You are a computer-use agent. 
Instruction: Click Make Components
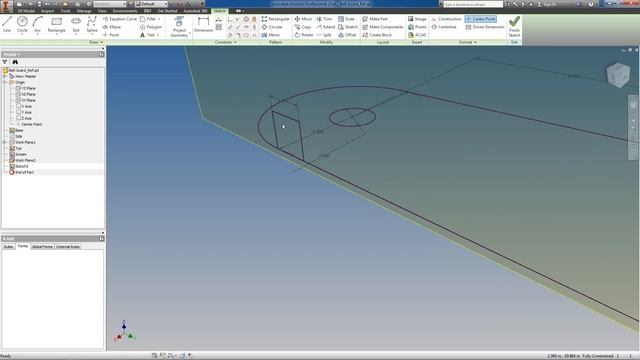[x=383, y=27]
